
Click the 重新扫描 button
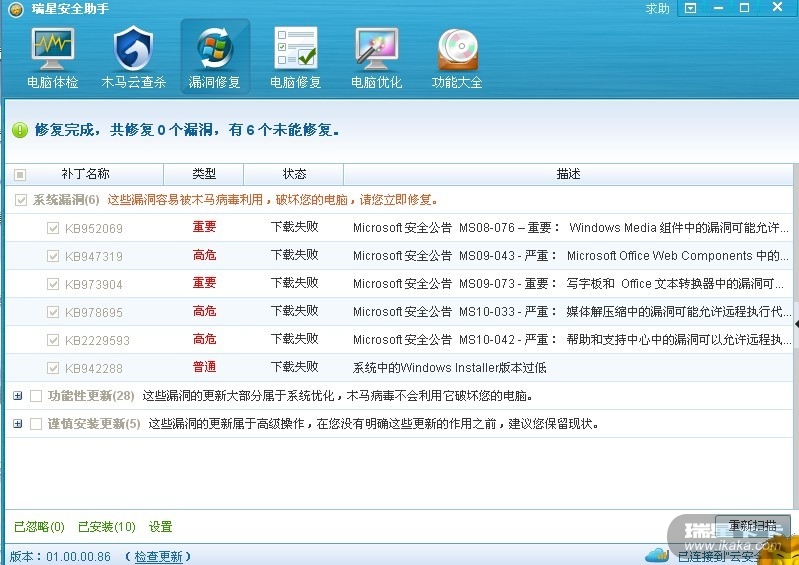(753, 526)
